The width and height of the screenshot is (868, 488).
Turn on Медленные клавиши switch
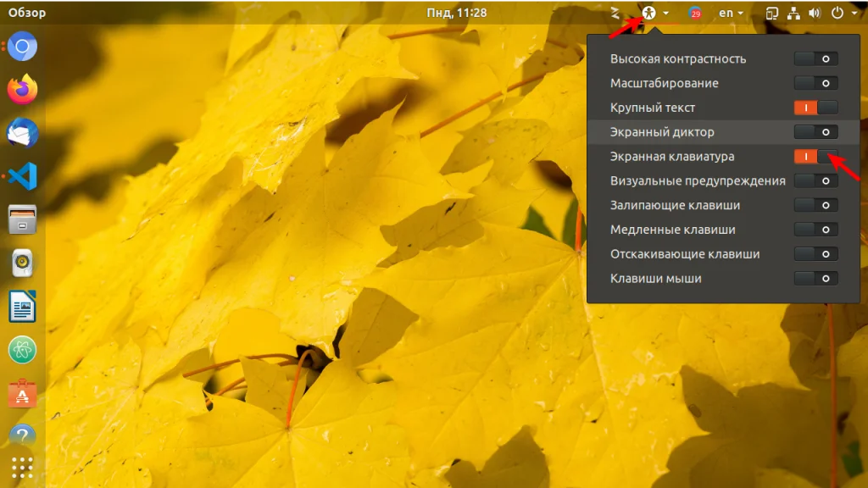coord(815,230)
